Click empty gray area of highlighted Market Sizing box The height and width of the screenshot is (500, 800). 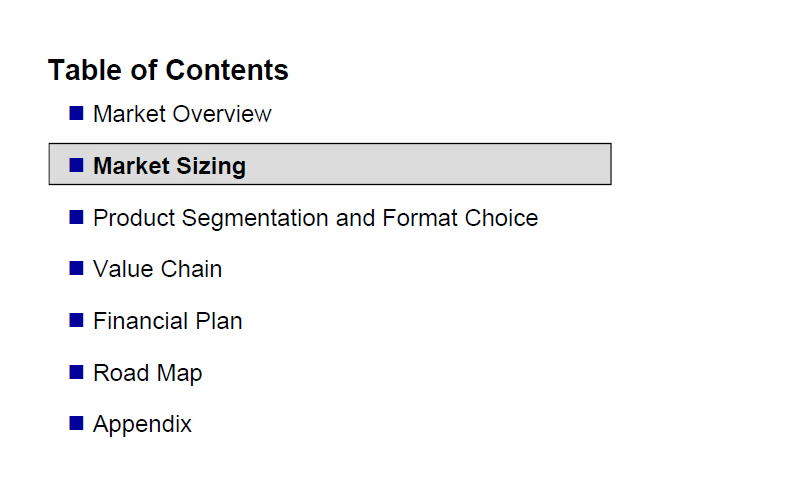(429, 164)
